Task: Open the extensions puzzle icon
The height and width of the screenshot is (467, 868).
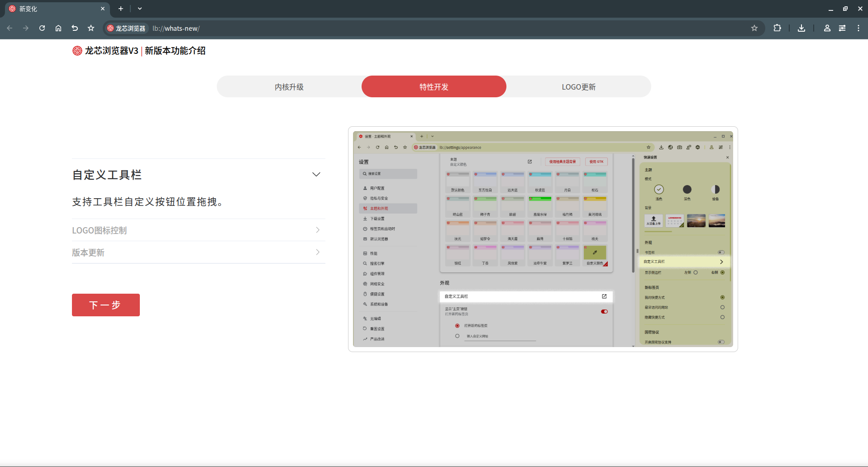Action: pyautogui.click(x=777, y=28)
